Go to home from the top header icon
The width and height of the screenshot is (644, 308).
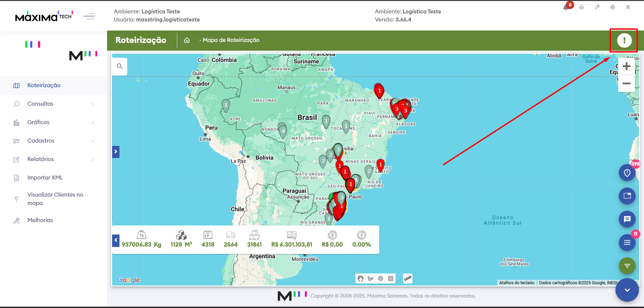tap(582, 7)
